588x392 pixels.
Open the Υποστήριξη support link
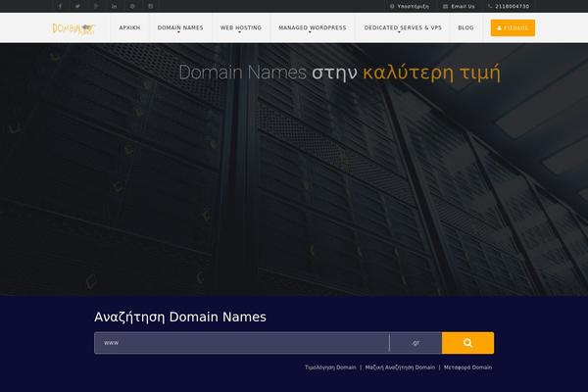[410, 7]
